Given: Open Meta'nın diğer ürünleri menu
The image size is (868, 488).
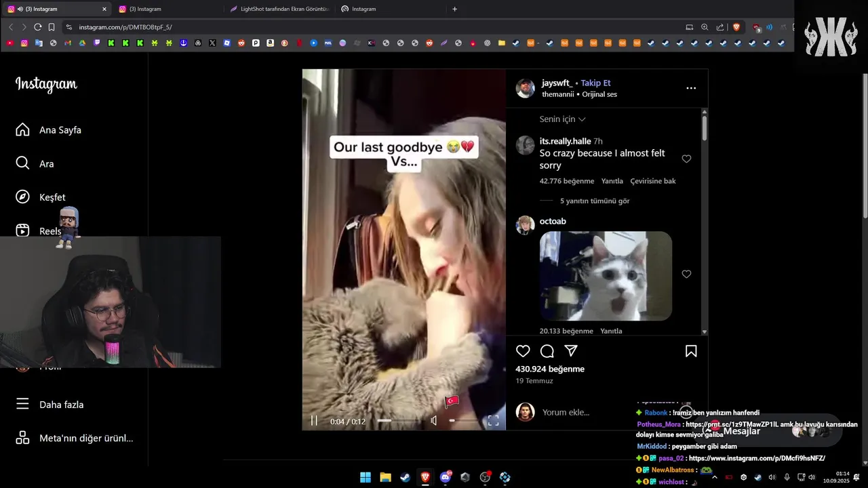Looking at the screenshot, I should point(75,438).
